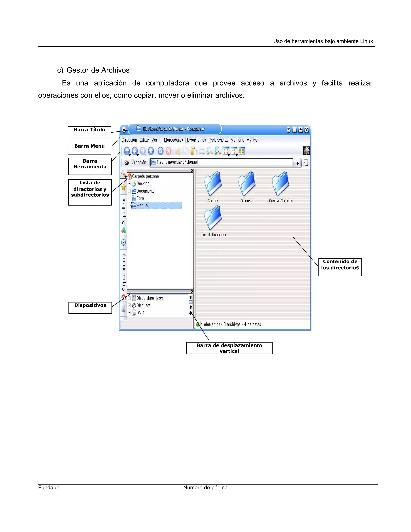The width and height of the screenshot is (411, 532).
Task: Select the colorful multicolumn view icon
Action: pyautogui.click(x=242, y=151)
